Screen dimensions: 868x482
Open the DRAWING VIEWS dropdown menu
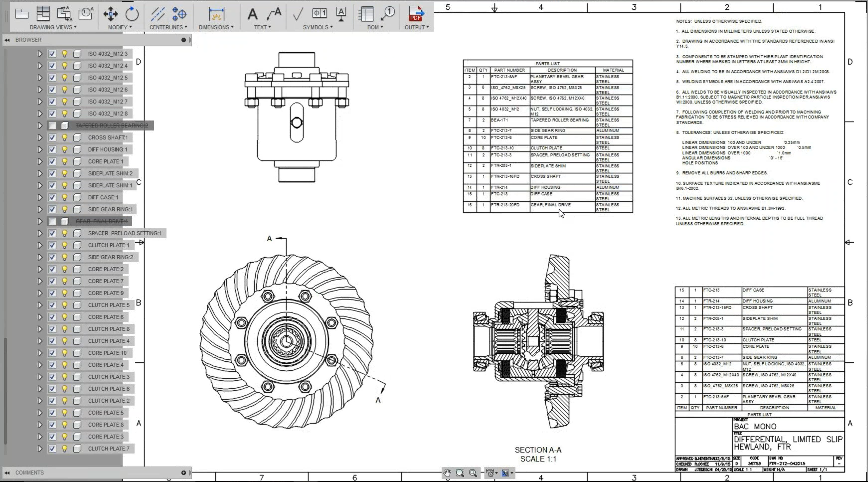point(53,27)
